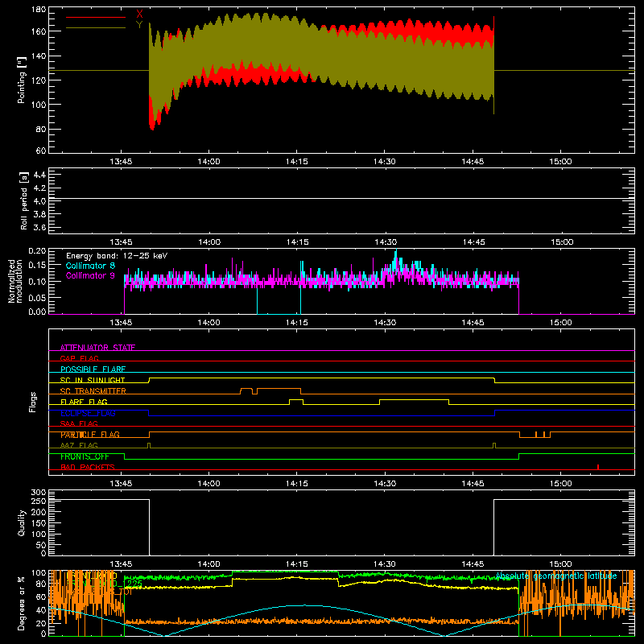Screen dimensions: 644x644
Task: Click the "250" tick on Quality axis
Action: [x=39, y=501]
